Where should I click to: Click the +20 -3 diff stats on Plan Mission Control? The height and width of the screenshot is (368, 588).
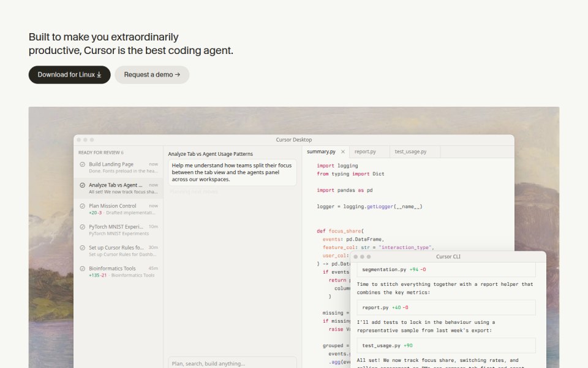96,213
